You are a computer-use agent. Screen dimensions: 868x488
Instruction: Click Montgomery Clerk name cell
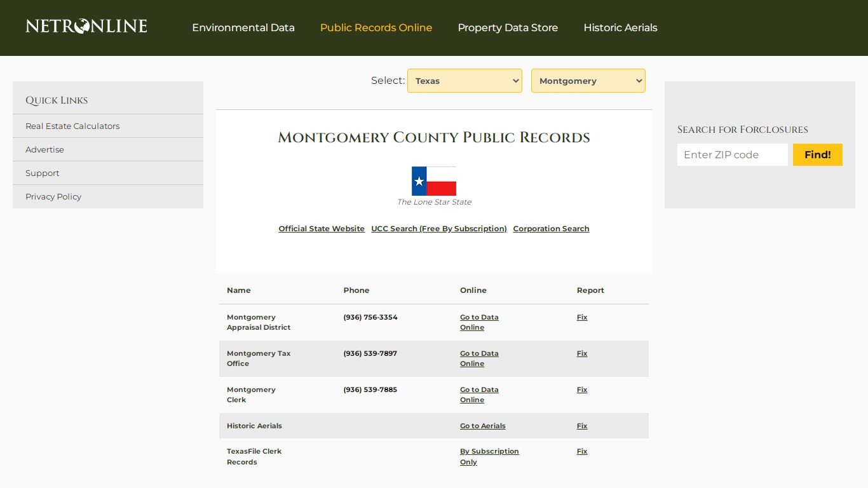(251, 395)
